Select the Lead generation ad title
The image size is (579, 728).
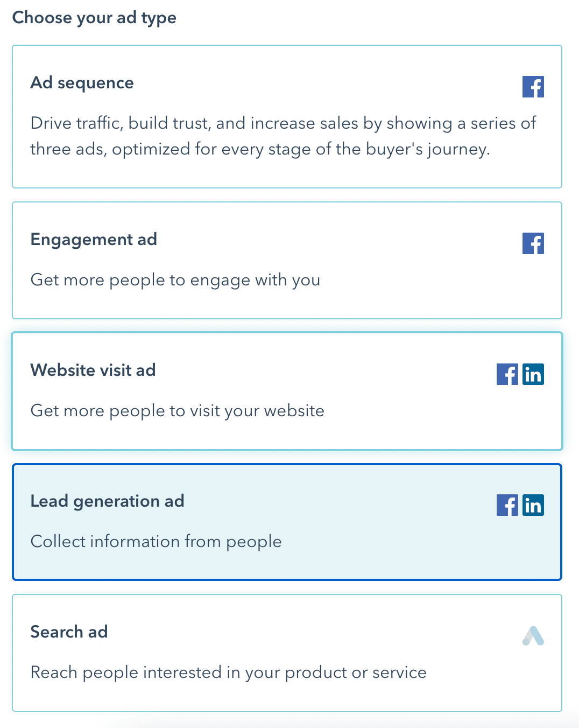coord(107,501)
